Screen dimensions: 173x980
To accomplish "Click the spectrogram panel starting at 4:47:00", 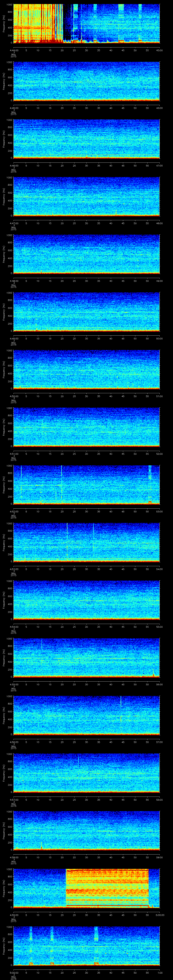I will pyautogui.click(x=86, y=196).
